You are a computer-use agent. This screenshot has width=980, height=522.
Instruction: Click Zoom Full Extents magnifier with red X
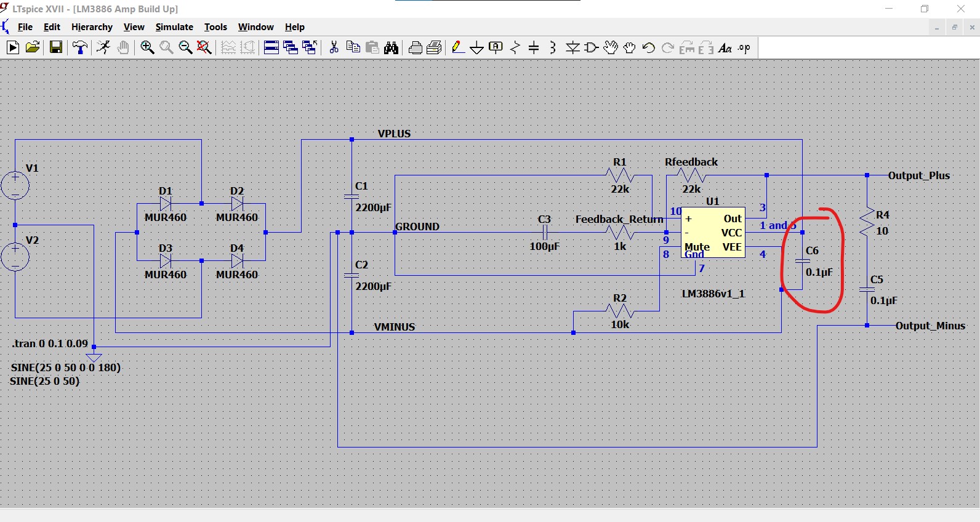[204, 48]
